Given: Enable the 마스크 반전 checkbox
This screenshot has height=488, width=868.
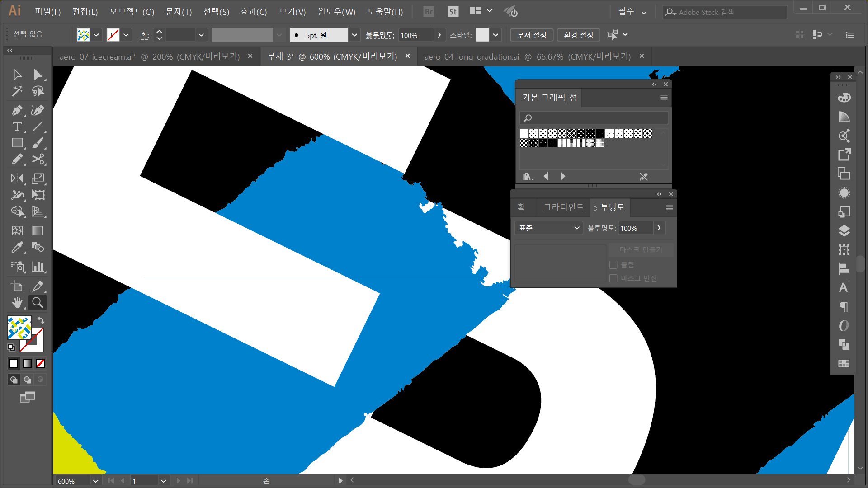Looking at the screenshot, I should (613, 278).
